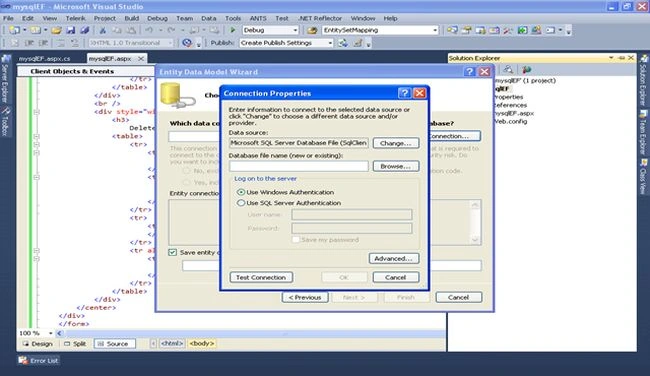The width and height of the screenshot is (650, 376).
Task: Open the Telerik menu
Action: pyautogui.click(x=75, y=18)
